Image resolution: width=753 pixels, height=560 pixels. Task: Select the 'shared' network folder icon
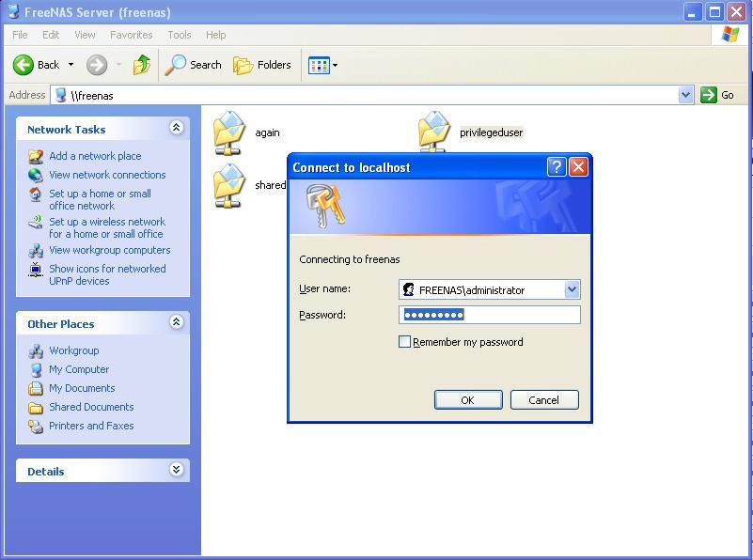230,185
